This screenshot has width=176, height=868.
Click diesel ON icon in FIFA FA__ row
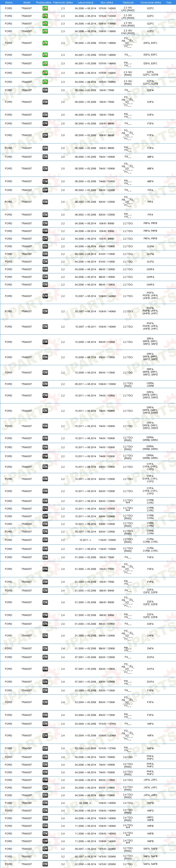45,190
